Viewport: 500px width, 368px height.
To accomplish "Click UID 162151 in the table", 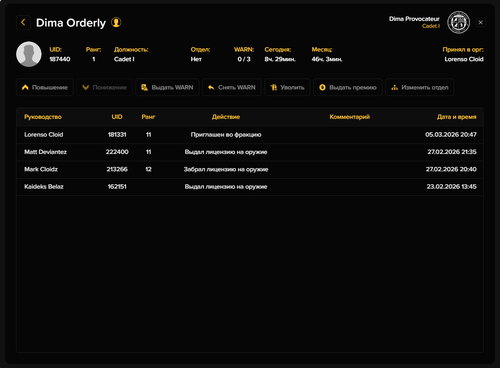I will click(117, 187).
